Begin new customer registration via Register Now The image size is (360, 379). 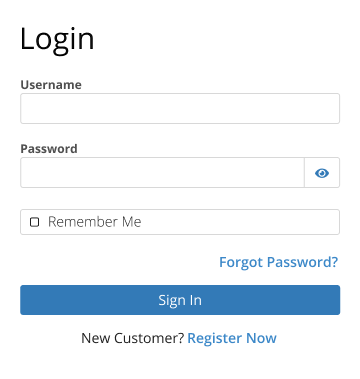(232, 338)
